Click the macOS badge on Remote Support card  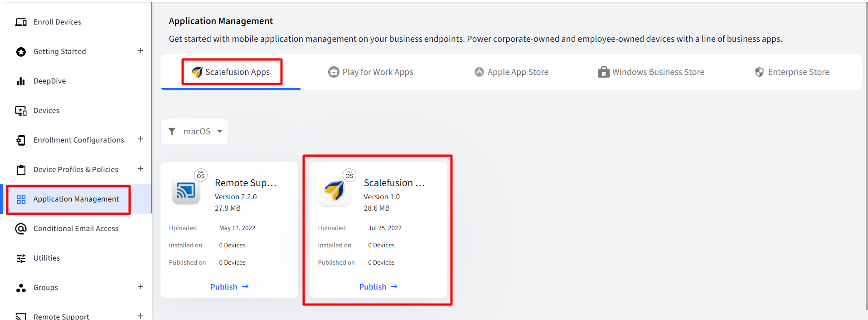201,175
